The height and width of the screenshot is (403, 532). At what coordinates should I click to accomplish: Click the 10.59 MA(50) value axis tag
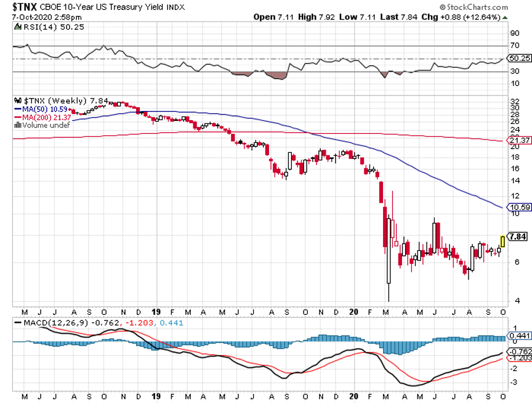coord(518,207)
